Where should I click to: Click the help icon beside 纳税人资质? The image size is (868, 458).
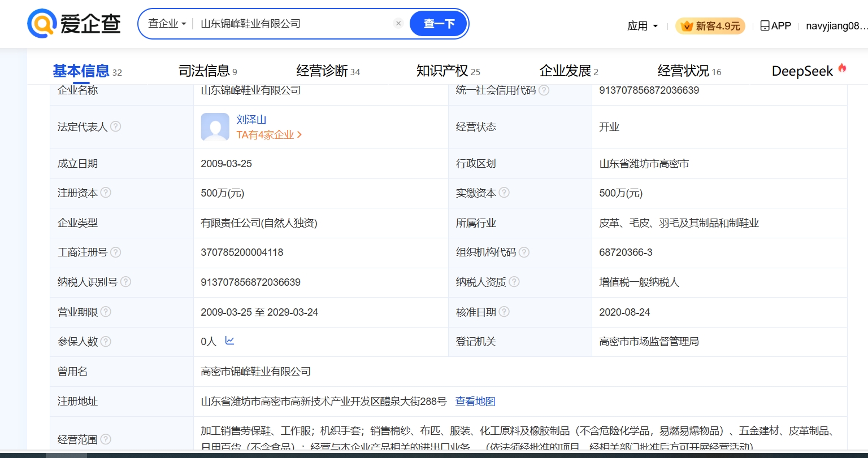pyautogui.click(x=514, y=282)
